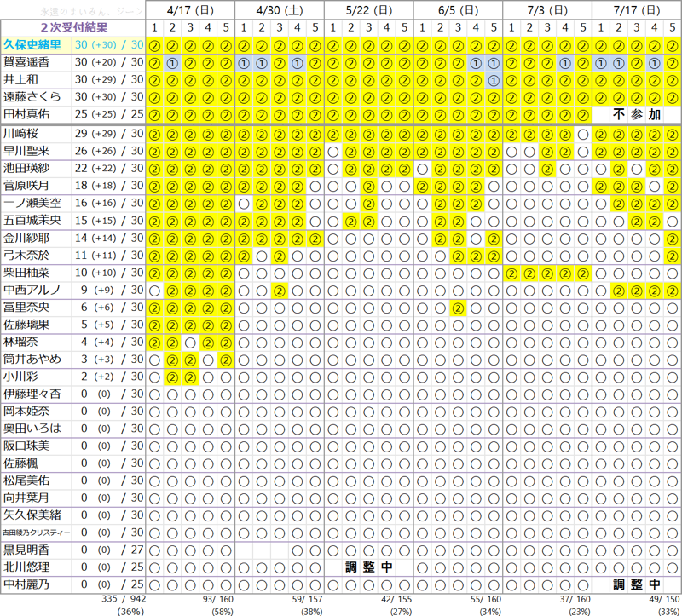Click the name 小川彩
Screen dimensions: 682x616
pos(20,377)
